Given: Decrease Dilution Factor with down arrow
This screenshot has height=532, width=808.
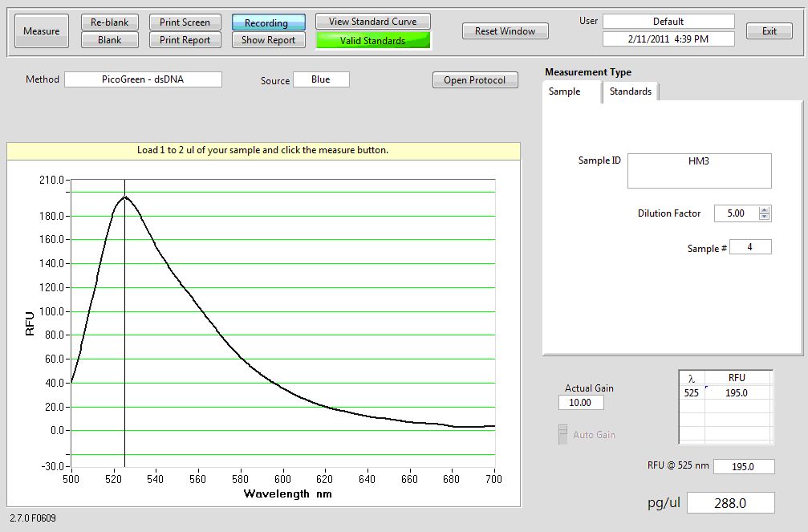Looking at the screenshot, I should pyautogui.click(x=765, y=217).
